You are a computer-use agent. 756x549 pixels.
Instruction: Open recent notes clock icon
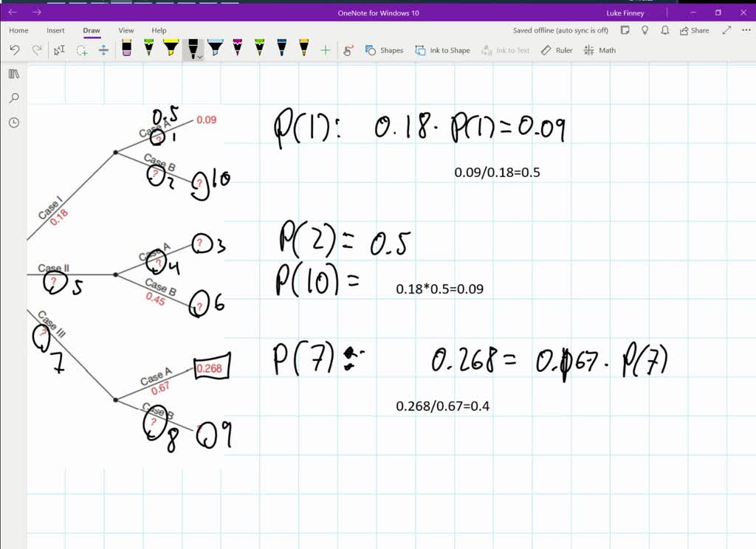pos(14,122)
